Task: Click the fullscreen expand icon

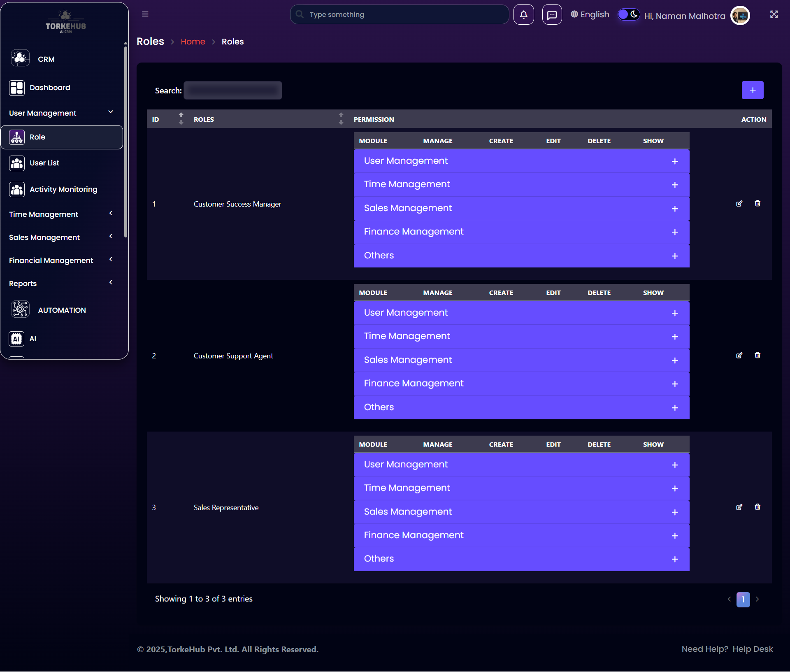Action: [x=774, y=14]
